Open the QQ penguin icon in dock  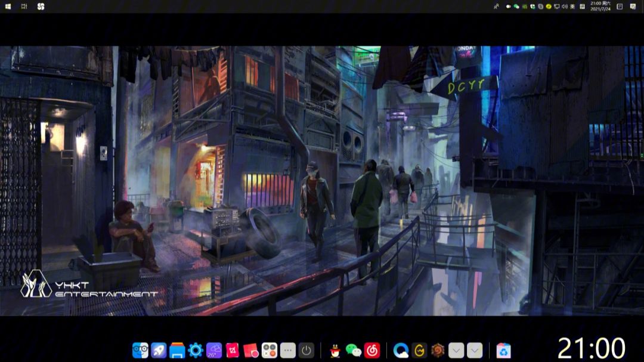(x=335, y=351)
